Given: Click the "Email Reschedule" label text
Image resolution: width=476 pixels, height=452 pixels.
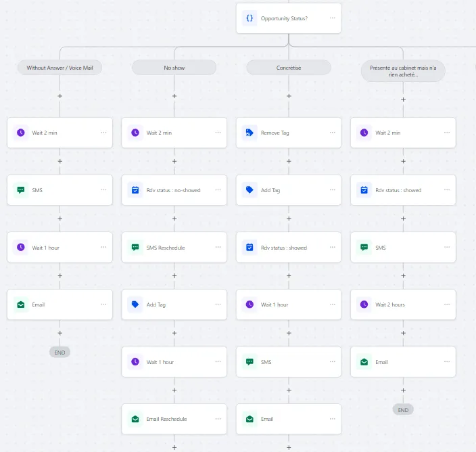Looking at the screenshot, I should pyautogui.click(x=166, y=419).
